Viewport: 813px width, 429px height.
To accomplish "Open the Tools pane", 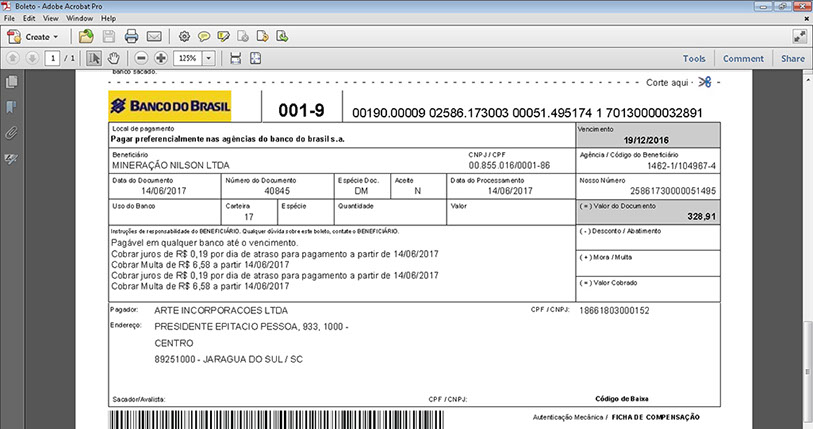I will pos(694,59).
